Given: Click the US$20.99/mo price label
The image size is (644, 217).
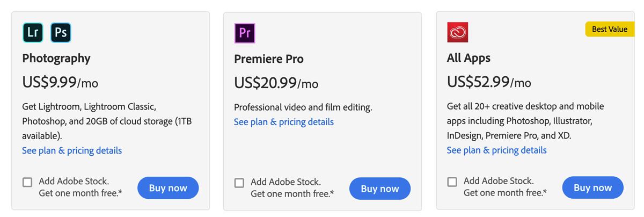Looking at the screenshot, I should (x=276, y=83).
